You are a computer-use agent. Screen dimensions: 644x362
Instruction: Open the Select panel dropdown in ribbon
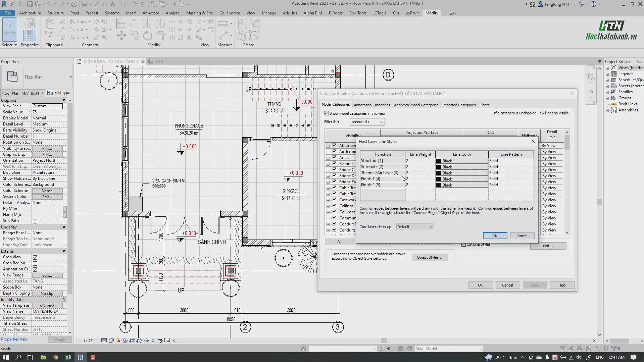[9, 45]
